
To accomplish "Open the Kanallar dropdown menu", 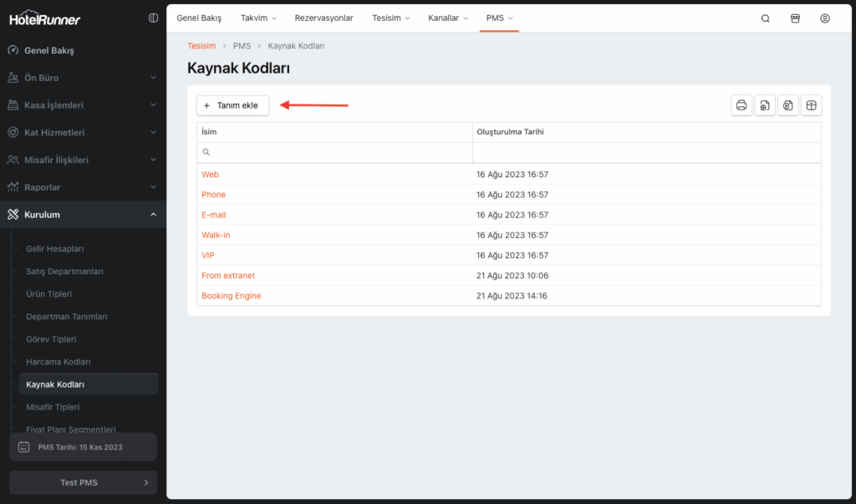I will (x=448, y=18).
